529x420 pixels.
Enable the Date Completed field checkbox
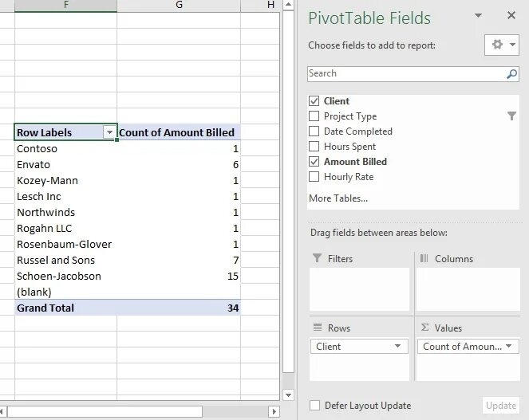point(314,131)
